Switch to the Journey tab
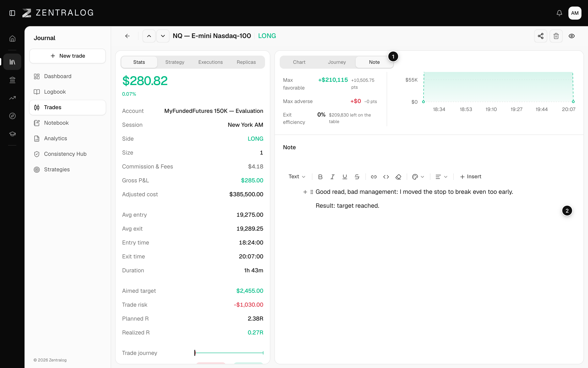 337,62
